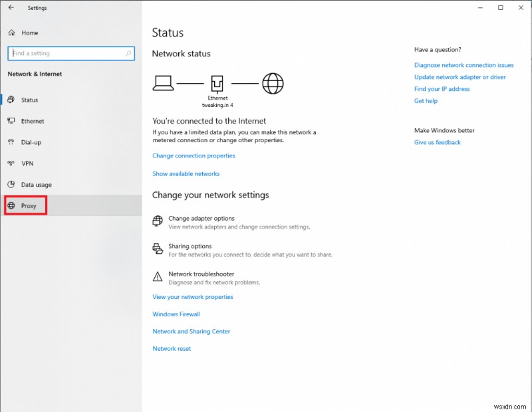Click the internet globe icon in the diagram

273,82
